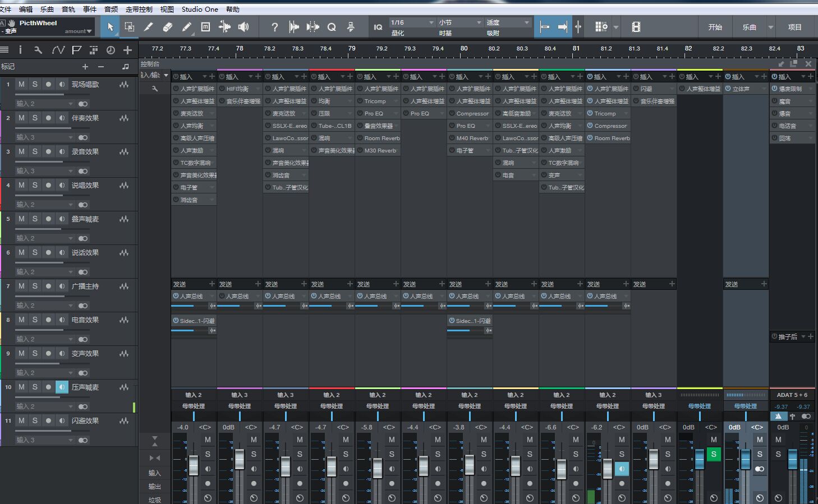This screenshot has height=504, width=818.
Task: Solo track 广播主持
Action: click(35, 286)
